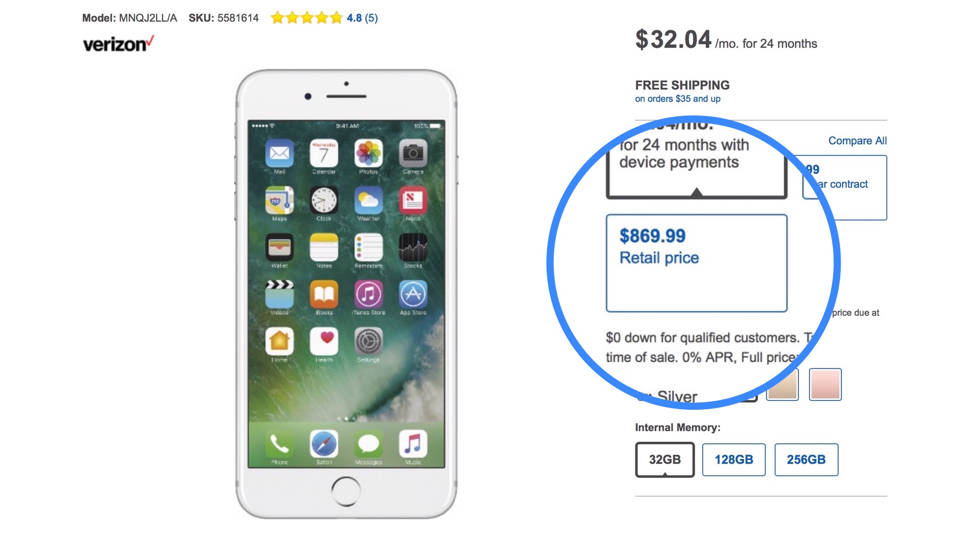The width and height of the screenshot is (980, 551).
Task: Tap the Mail app icon on phone
Action: (x=279, y=153)
